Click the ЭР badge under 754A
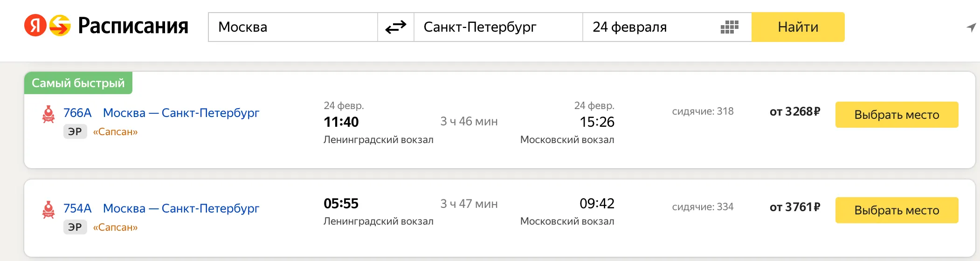The width and height of the screenshot is (980, 261). (75, 227)
